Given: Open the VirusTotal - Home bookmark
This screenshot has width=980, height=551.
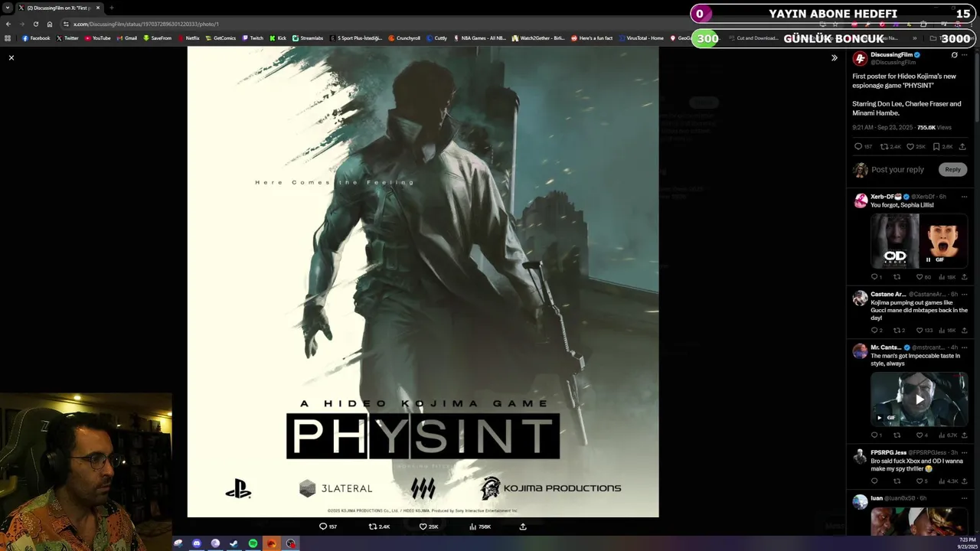Looking at the screenshot, I should [641, 37].
